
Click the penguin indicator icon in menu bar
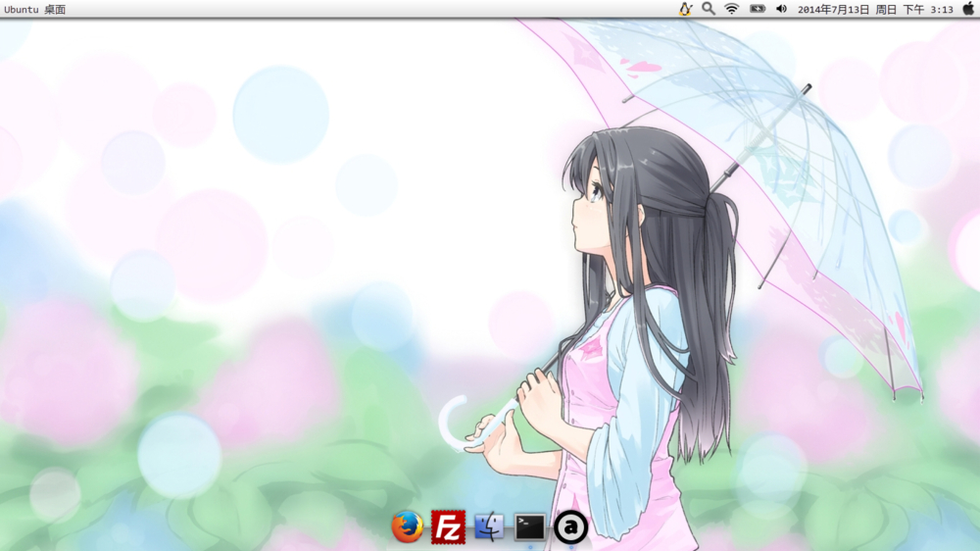coord(686,9)
